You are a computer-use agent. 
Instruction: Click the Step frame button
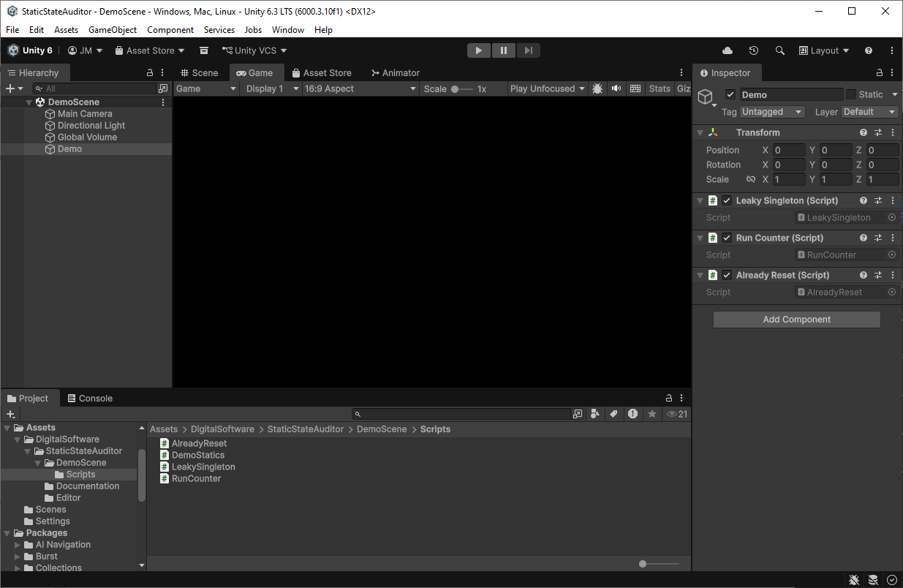(x=528, y=50)
